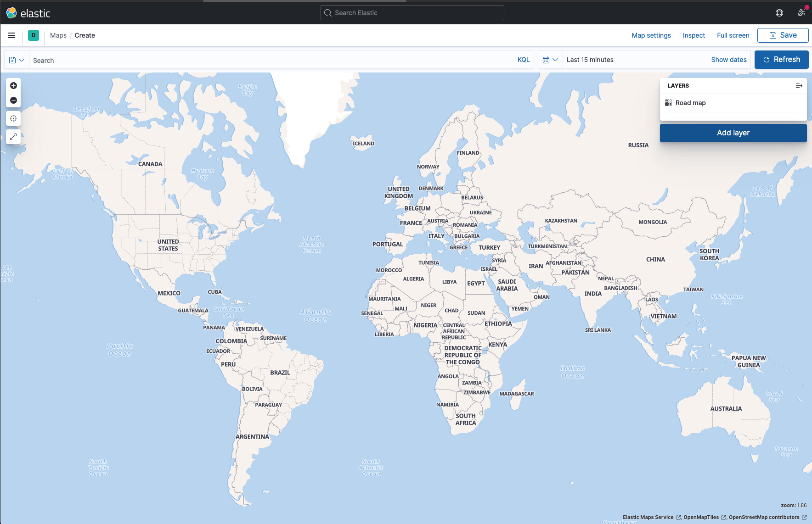Viewport: 812px width, 524px height.
Task: Click the map zoom in button
Action: [13, 86]
